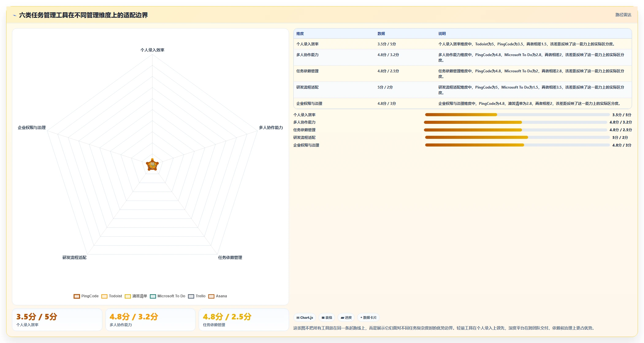
Task: Click the footer description paragraph
Action: [x=444, y=328]
